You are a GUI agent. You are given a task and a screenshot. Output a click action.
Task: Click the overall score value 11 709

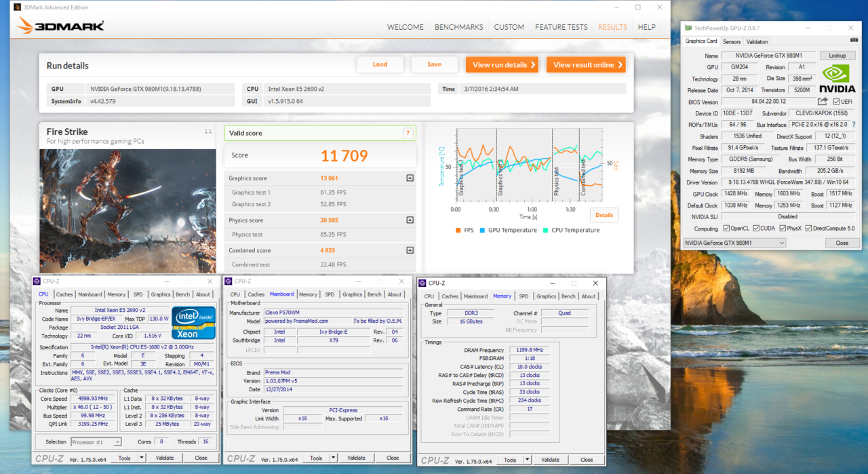[344, 156]
